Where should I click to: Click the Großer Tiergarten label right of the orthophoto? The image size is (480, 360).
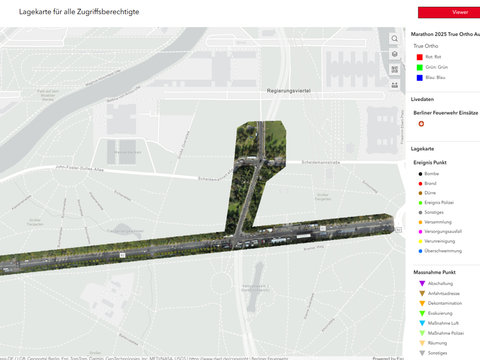point(322,197)
